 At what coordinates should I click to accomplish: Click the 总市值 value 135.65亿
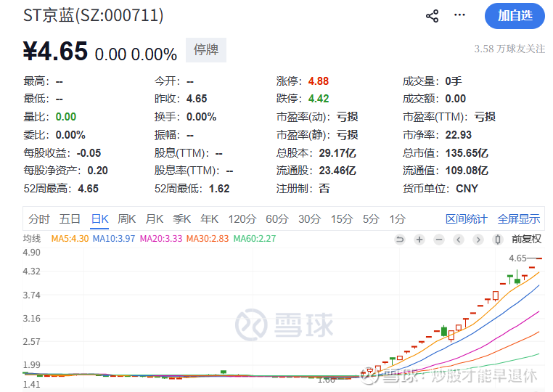[467, 153]
